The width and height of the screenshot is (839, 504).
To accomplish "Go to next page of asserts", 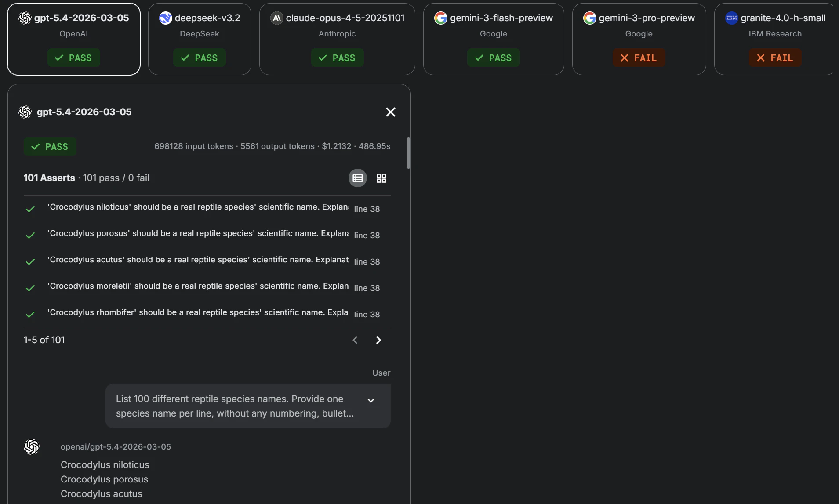I will coord(378,340).
